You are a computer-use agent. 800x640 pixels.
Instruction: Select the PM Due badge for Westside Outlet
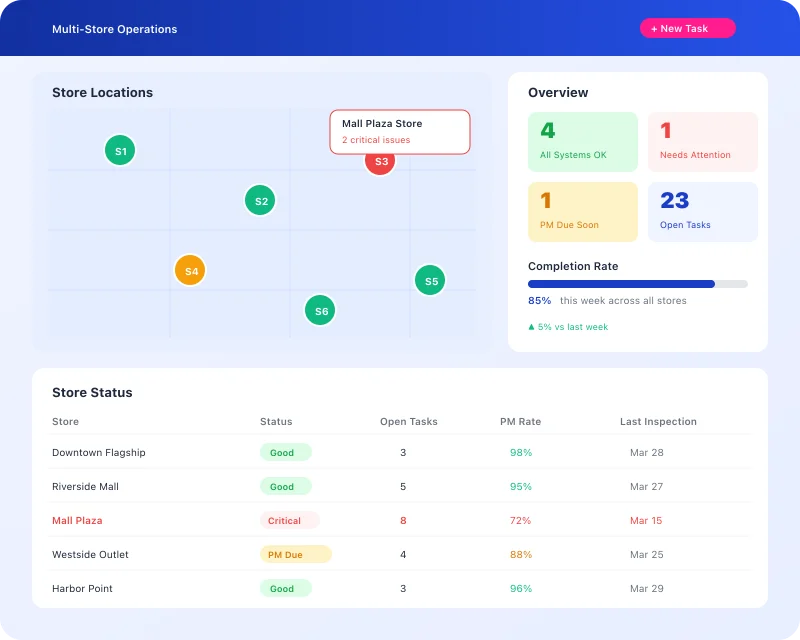[296, 554]
